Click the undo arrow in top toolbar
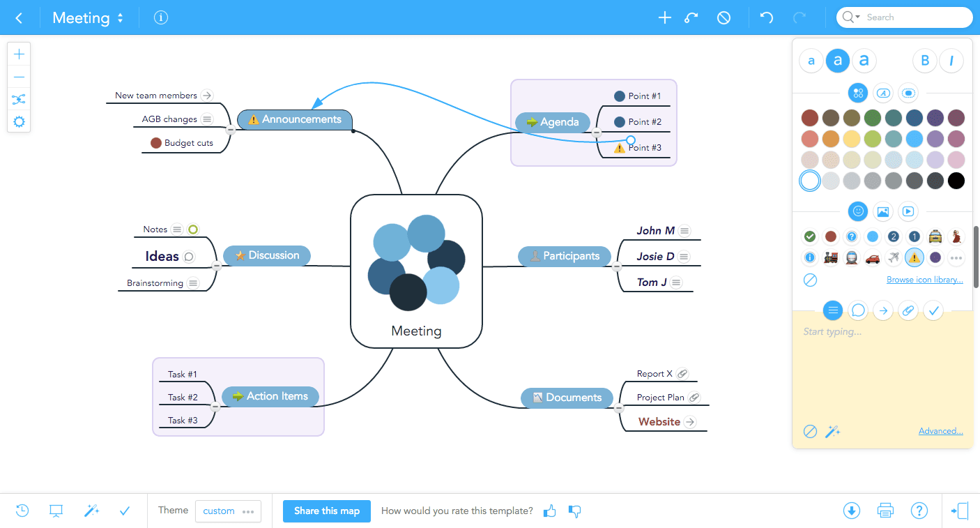 point(767,18)
